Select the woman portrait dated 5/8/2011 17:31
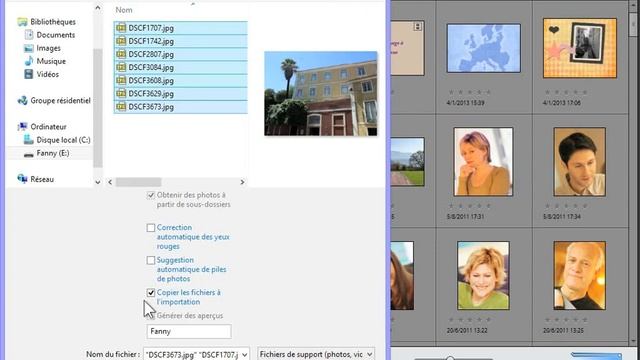This screenshot has width=640, height=360. pyautogui.click(x=483, y=162)
